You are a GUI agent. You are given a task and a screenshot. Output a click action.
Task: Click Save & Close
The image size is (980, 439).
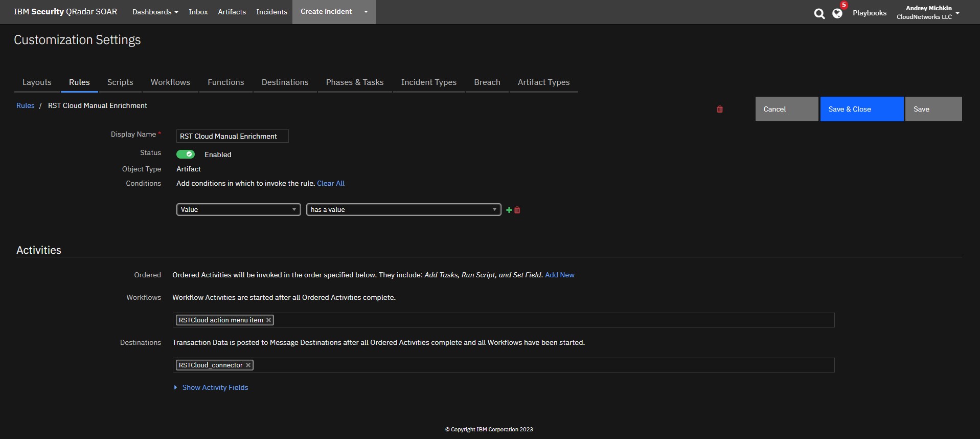[862, 109]
